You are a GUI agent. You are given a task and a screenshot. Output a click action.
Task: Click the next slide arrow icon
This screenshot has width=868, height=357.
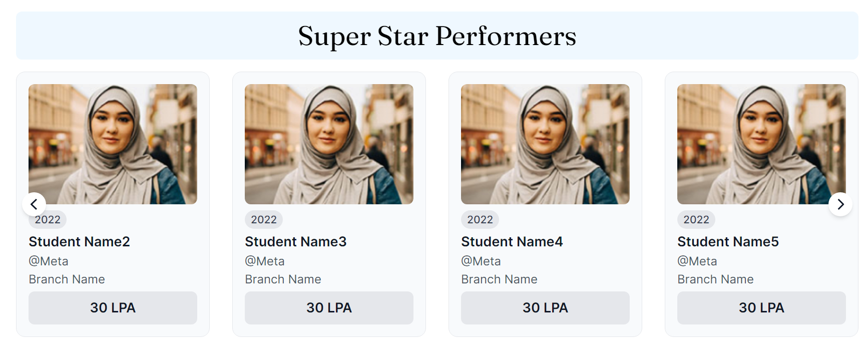click(x=840, y=204)
